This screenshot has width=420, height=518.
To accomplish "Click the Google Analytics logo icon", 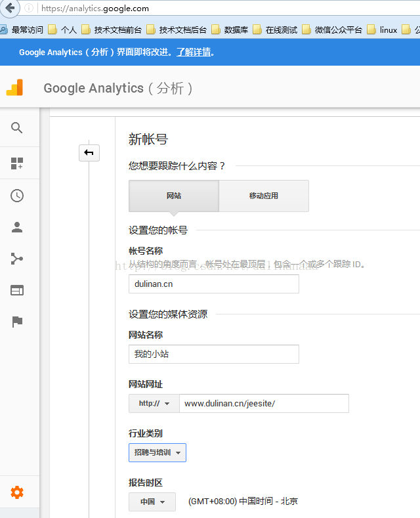I will click(x=14, y=87).
